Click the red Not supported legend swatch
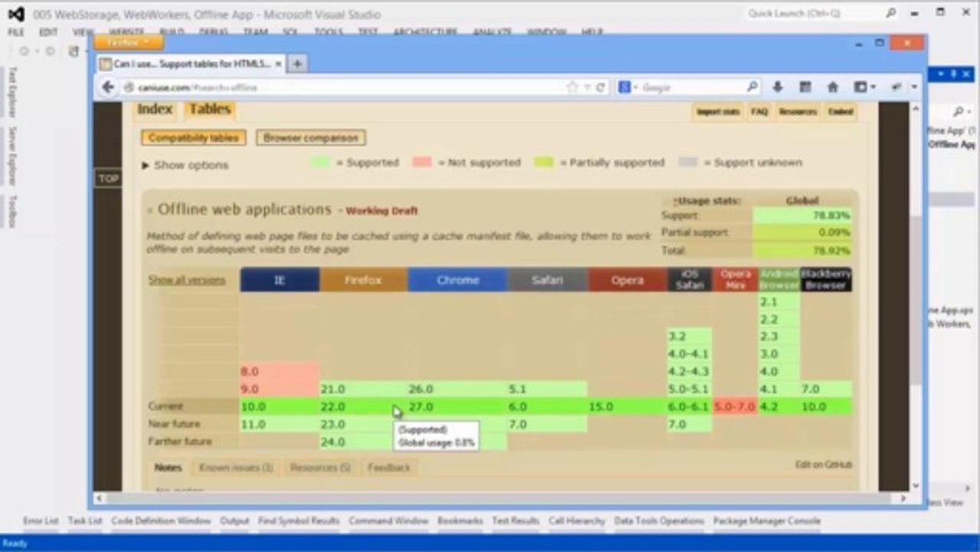Viewport: 980px width, 552px height. click(x=422, y=163)
